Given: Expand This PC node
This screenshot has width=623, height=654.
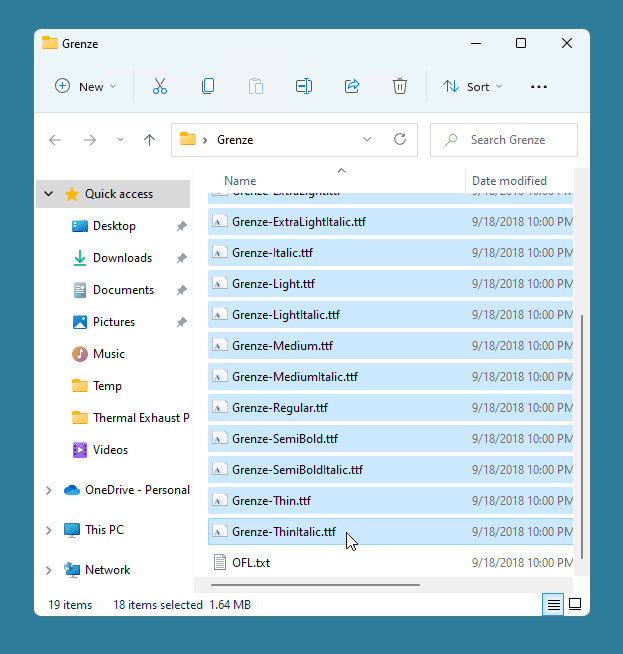Looking at the screenshot, I should coord(49,530).
